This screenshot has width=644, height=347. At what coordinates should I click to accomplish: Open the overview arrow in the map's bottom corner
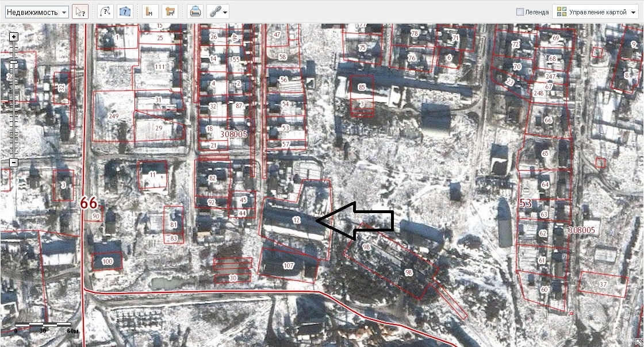[639, 342]
